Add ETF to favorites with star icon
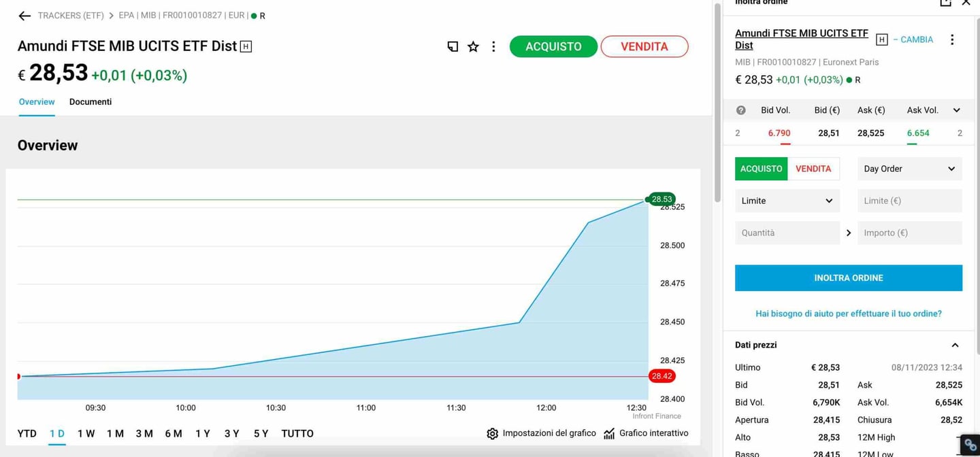 point(473,46)
